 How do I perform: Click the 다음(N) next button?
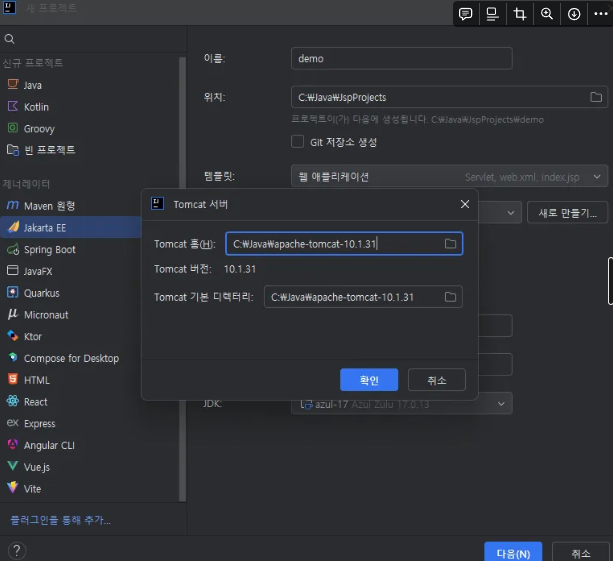pyautogui.click(x=513, y=553)
